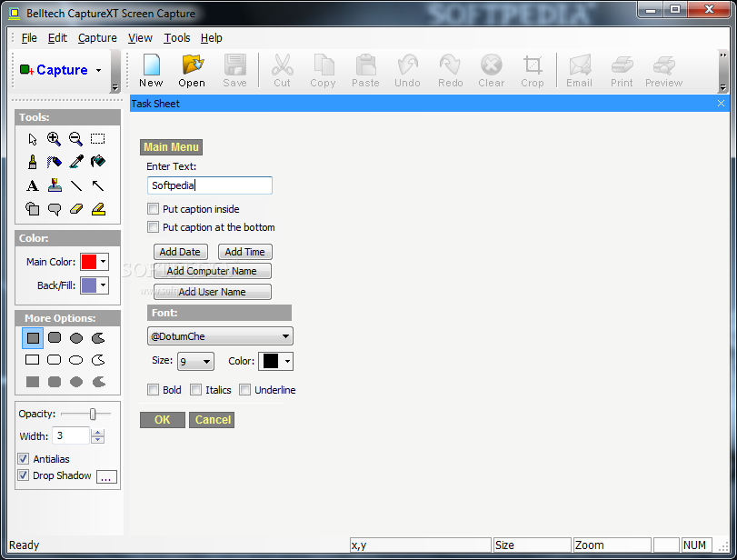Screen dimensions: 737x560
Task: Select the straight line tool
Action: coord(76,185)
